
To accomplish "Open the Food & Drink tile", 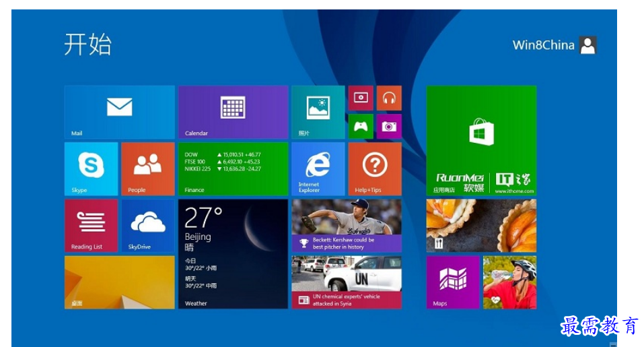I will [481, 225].
